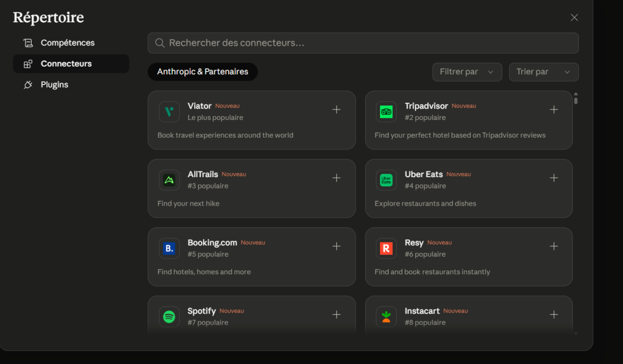Open the Trier par dropdown

coord(544,72)
